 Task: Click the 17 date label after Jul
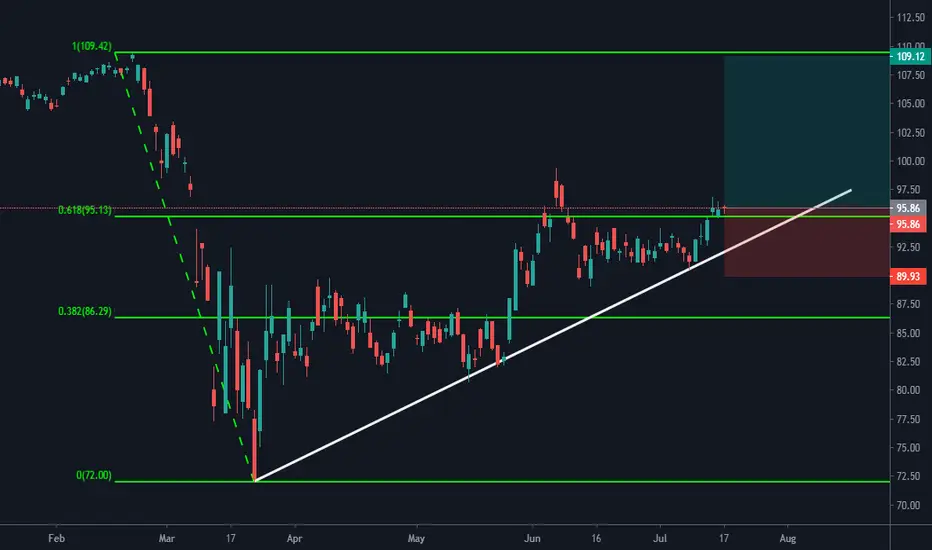pos(723,538)
